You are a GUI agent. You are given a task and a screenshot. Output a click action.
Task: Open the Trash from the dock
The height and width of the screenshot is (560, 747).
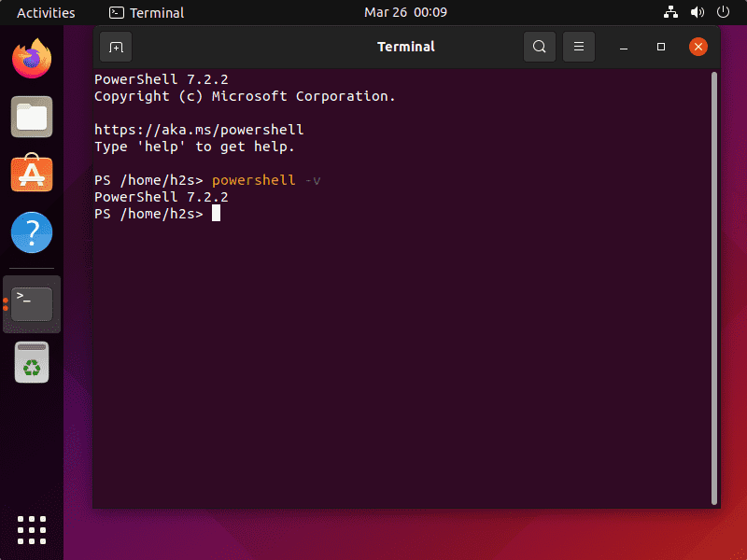coord(31,362)
